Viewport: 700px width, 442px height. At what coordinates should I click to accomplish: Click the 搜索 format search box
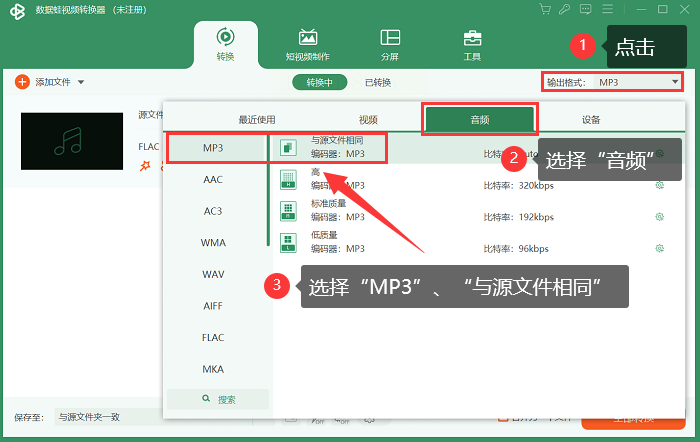click(x=218, y=399)
